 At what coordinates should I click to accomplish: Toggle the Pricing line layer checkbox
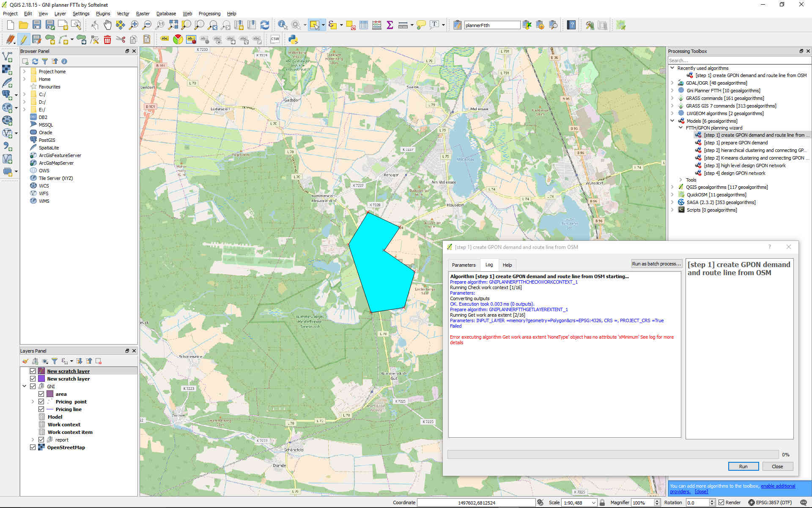point(41,409)
